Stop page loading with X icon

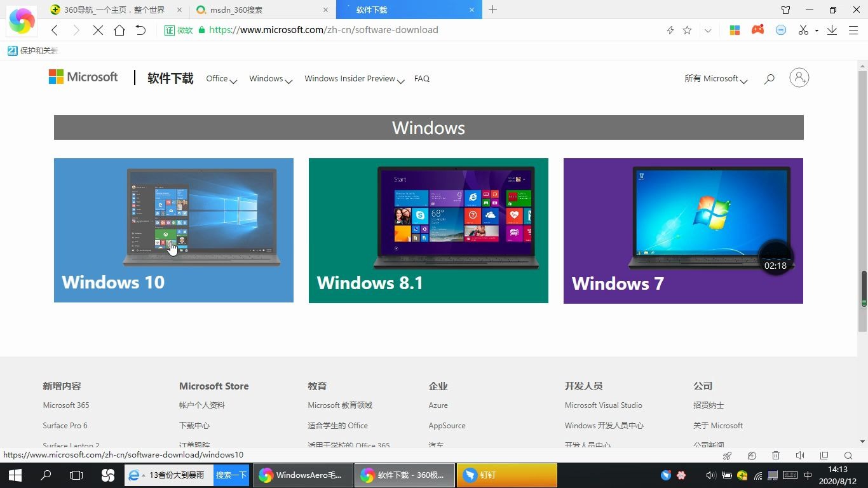tap(98, 30)
